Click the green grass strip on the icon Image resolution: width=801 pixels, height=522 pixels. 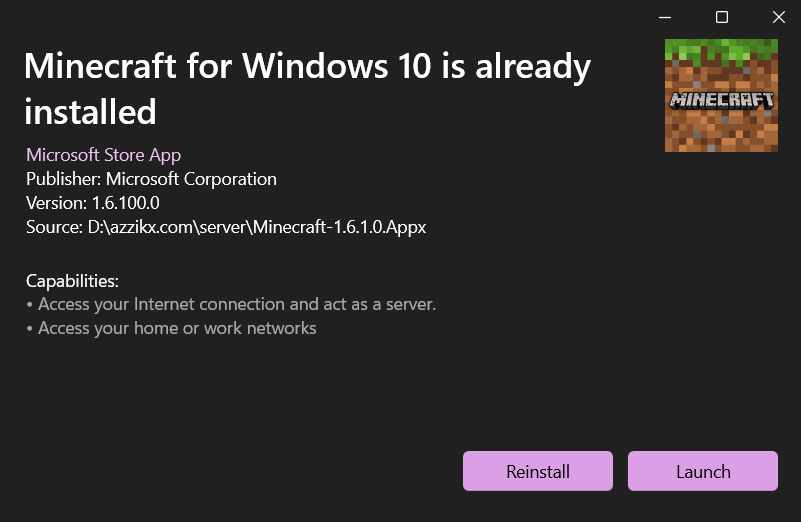pos(721,52)
